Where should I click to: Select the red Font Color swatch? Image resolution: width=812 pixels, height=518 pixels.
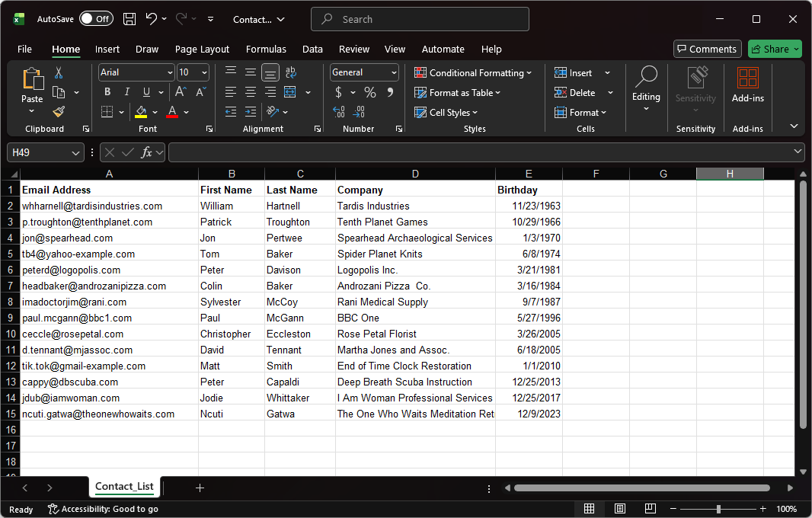coord(171,112)
